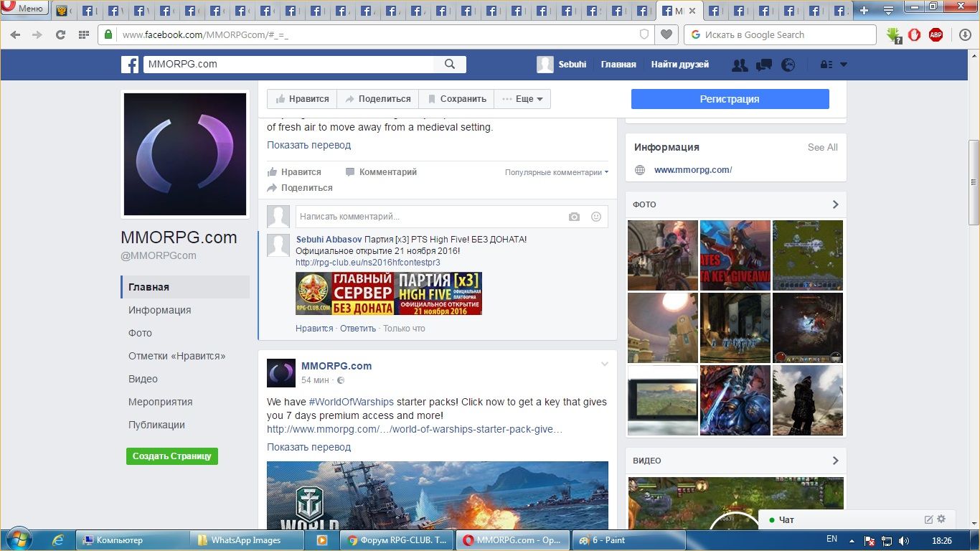The height and width of the screenshot is (551, 980).
Task: Open the MMORPG.com page profile picture
Action: [x=185, y=154]
